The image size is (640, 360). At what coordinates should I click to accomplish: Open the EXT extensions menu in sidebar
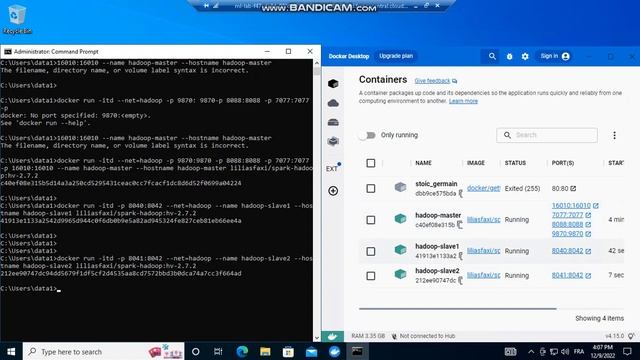(333, 168)
